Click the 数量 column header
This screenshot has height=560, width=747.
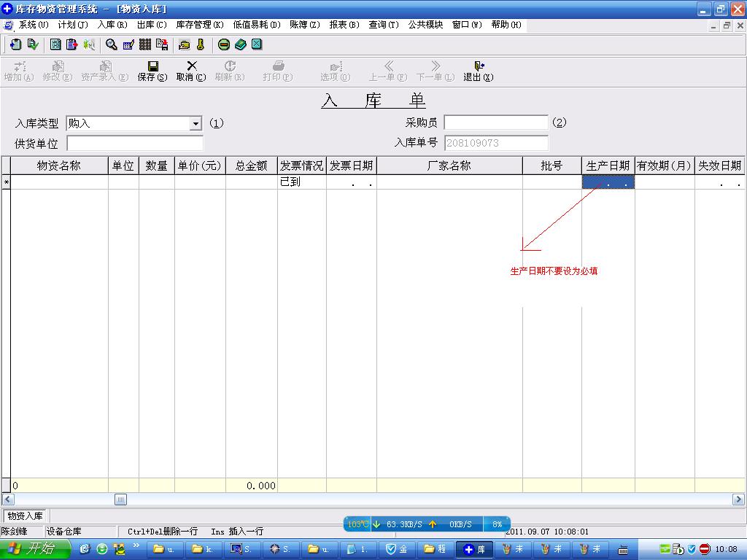point(157,166)
